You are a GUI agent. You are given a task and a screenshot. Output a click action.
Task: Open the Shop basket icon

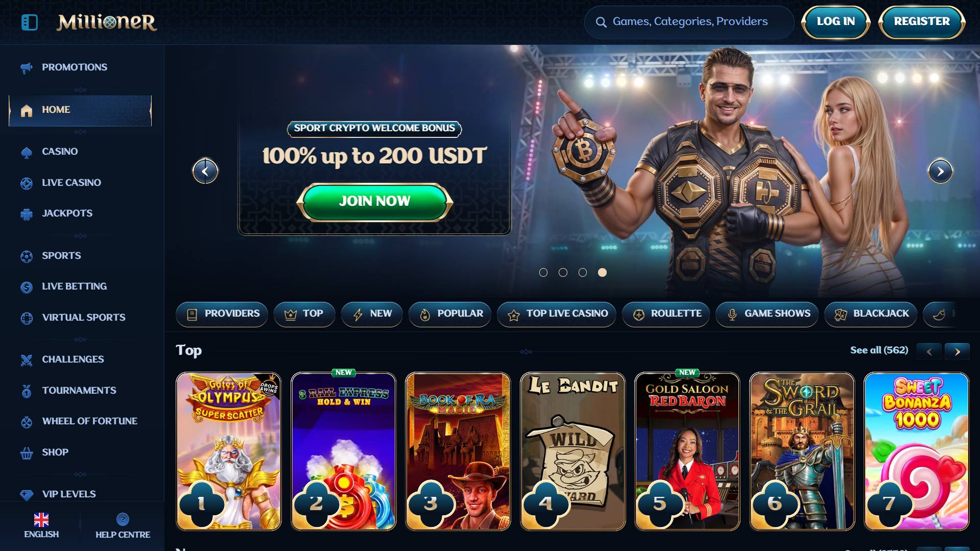(x=27, y=453)
